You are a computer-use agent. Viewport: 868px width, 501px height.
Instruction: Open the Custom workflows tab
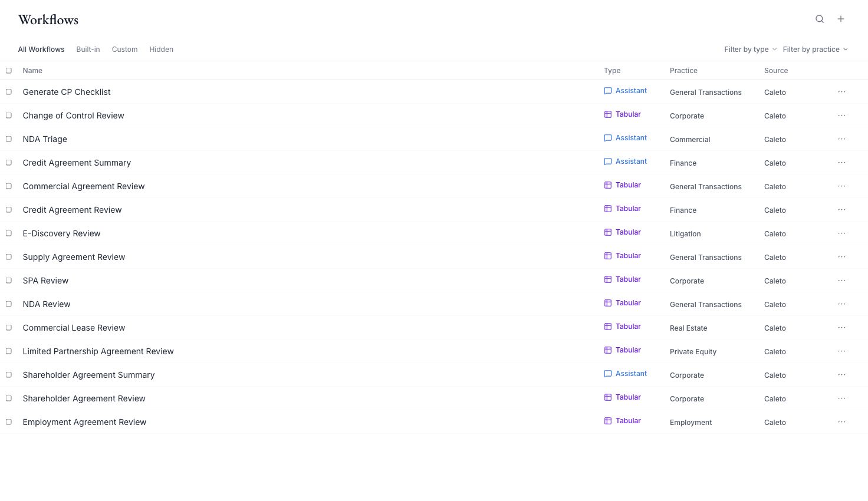click(124, 50)
